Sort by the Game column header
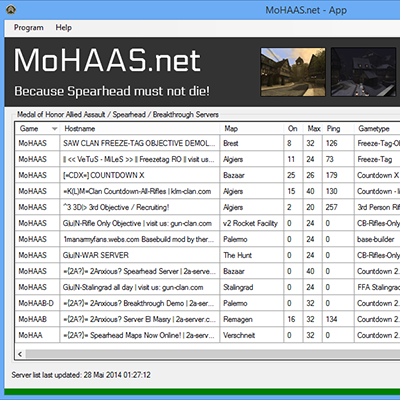This screenshot has height=400, width=400. 37,129
